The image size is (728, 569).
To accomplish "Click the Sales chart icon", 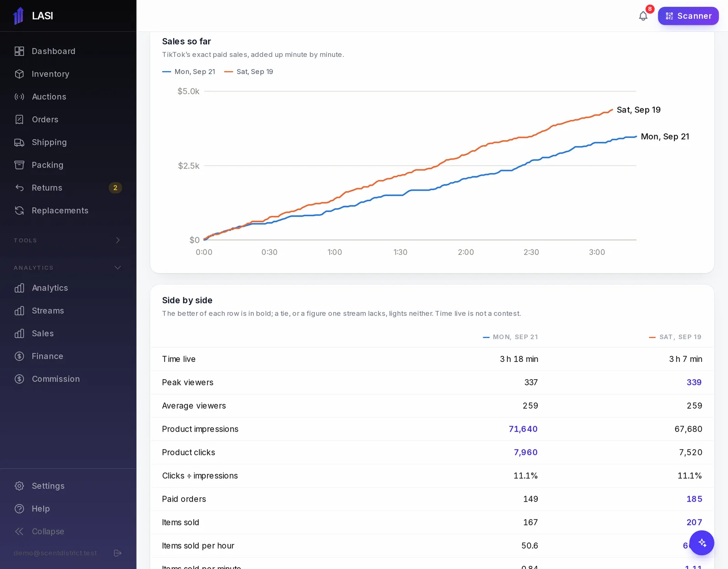I will 19,334.
